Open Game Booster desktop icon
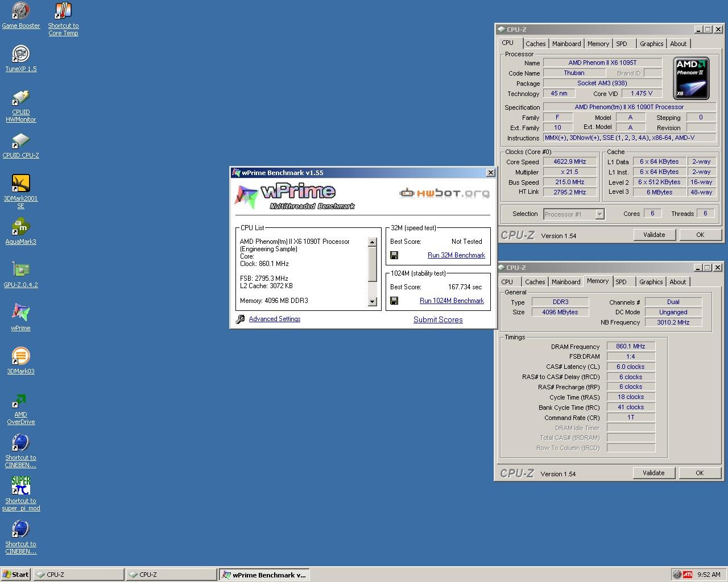The height and width of the screenshot is (582, 728). (x=21, y=15)
